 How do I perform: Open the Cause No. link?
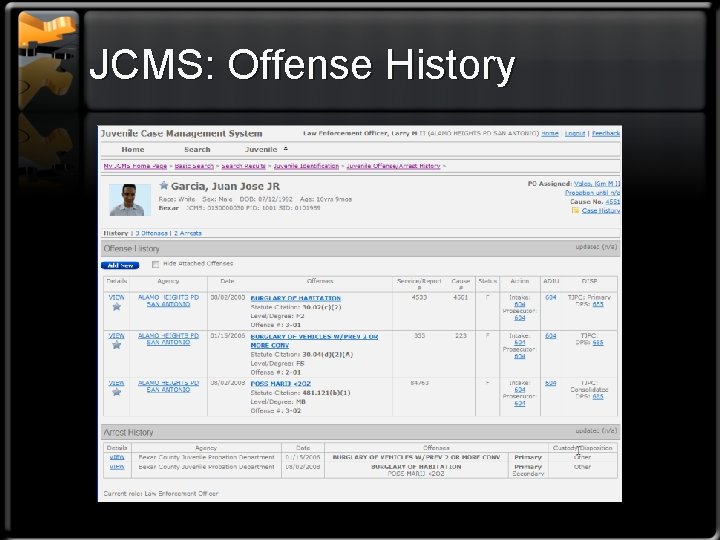(x=613, y=202)
